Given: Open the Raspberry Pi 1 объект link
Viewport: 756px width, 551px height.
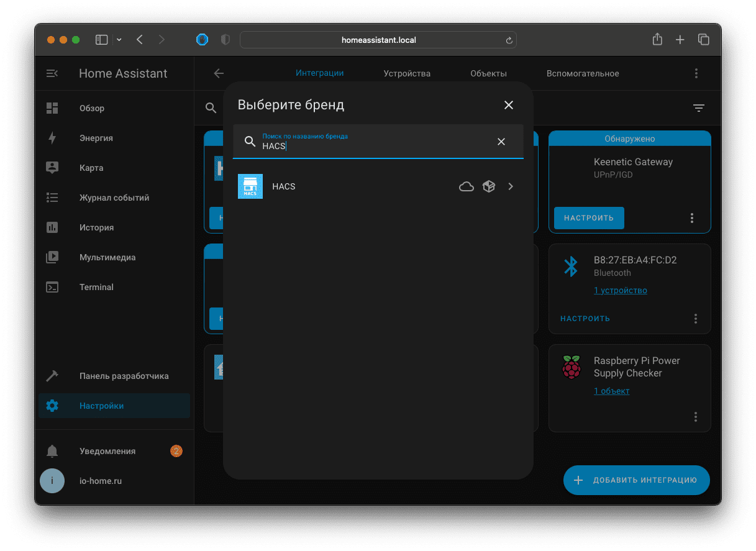Looking at the screenshot, I should [x=611, y=391].
